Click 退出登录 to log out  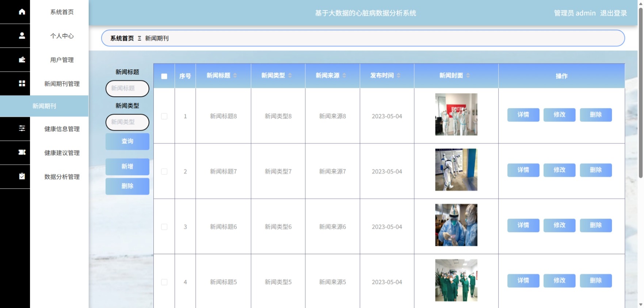point(613,13)
